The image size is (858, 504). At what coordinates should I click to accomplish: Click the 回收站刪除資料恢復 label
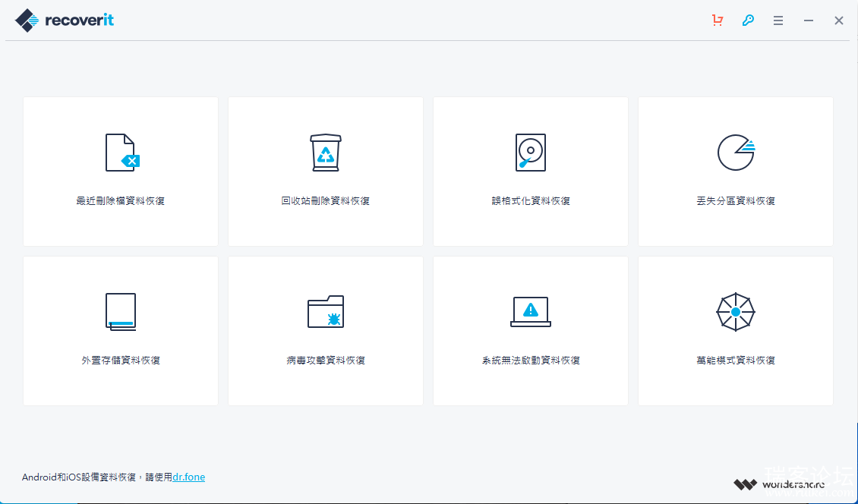(x=326, y=201)
